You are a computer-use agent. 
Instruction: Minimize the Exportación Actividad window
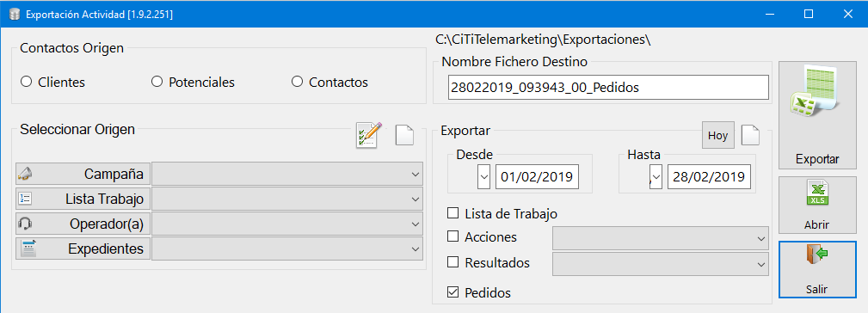tap(769, 14)
